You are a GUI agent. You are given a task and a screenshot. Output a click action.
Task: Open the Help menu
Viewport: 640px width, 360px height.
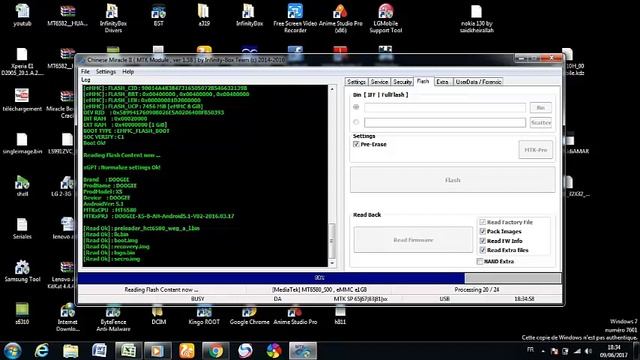128,71
